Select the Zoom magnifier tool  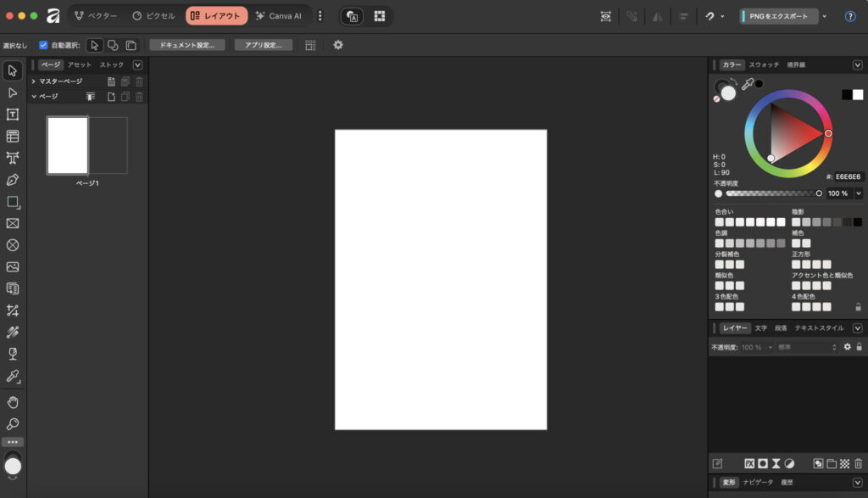(13, 423)
